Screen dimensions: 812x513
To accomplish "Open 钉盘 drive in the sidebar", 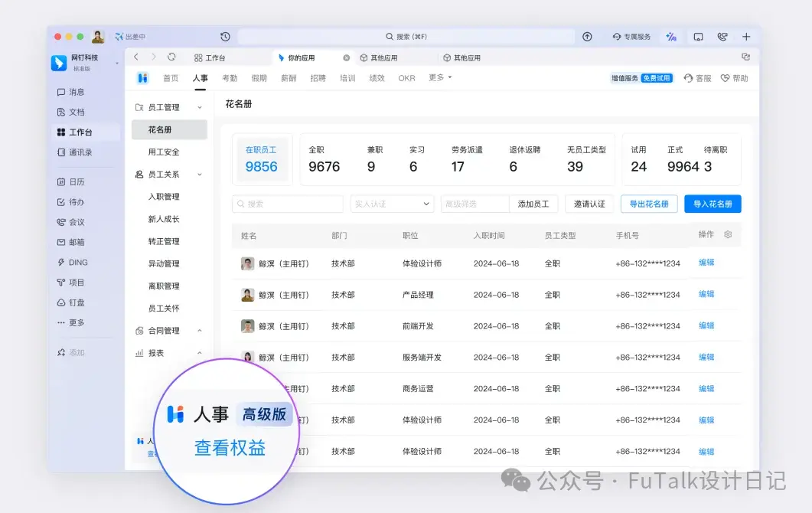I will pos(71,302).
